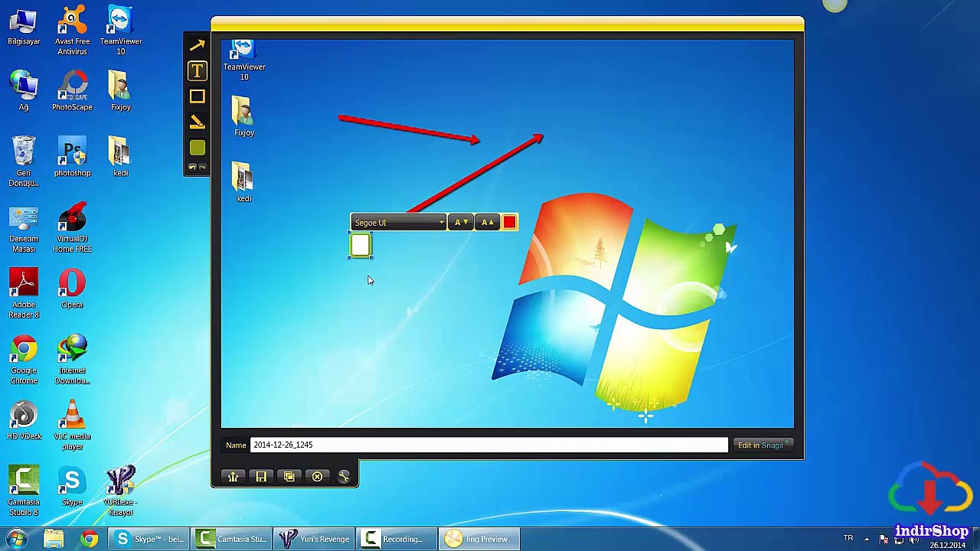Switch to the Recording taskbar window
The width and height of the screenshot is (980, 551).
tap(398, 539)
